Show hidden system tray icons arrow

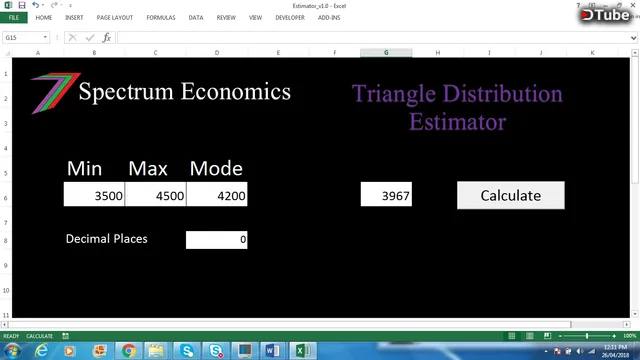(546, 351)
